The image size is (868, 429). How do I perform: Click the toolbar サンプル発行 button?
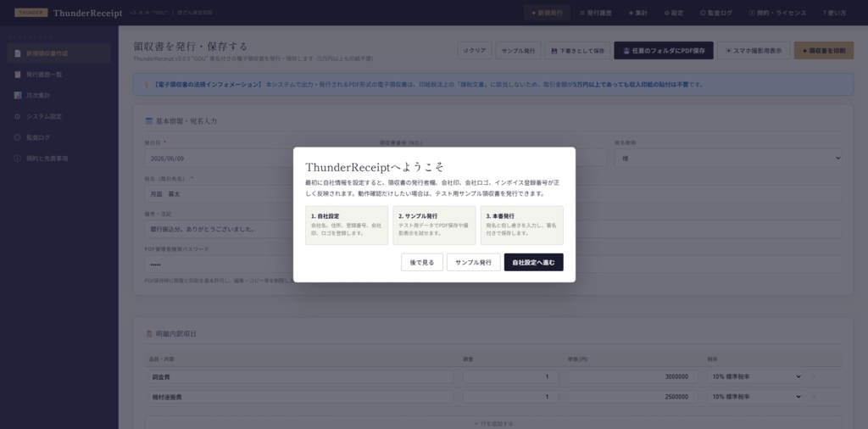point(518,50)
